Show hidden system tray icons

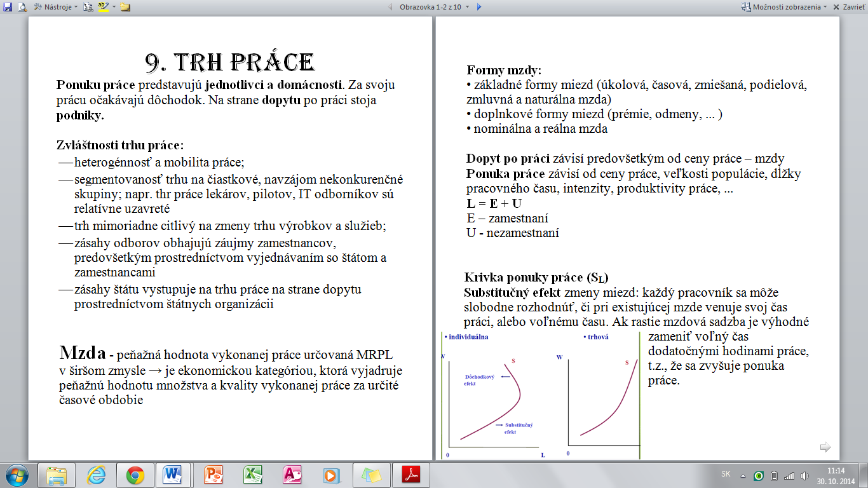click(743, 475)
